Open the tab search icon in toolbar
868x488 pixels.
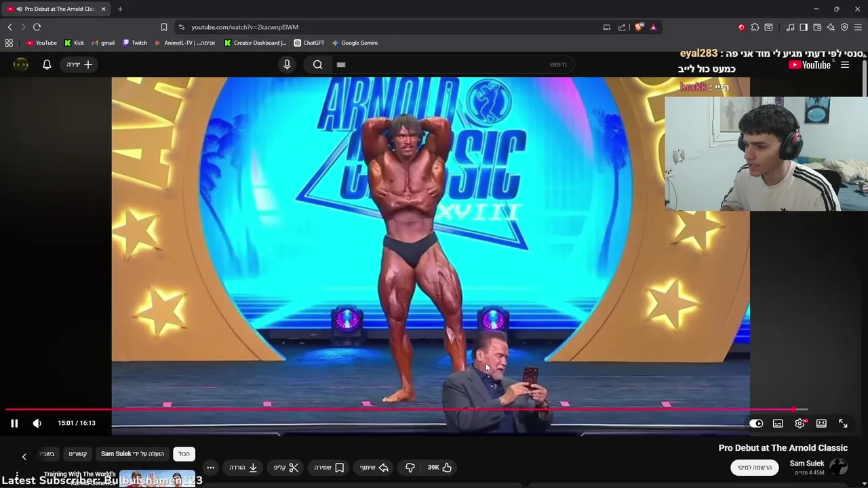click(768, 27)
